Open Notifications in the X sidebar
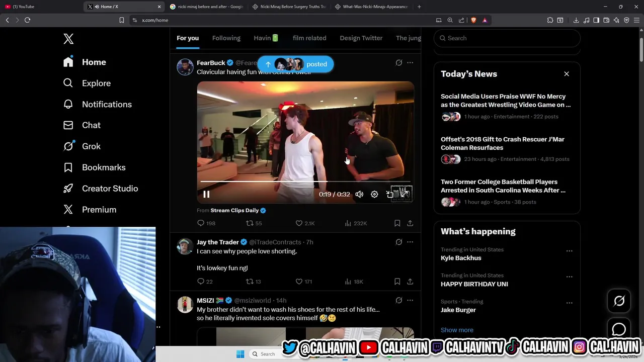 (x=97, y=104)
